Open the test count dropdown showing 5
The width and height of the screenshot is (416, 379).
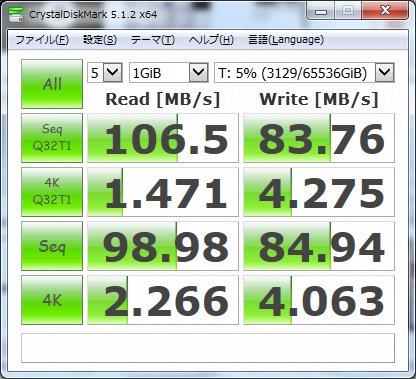[x=105, y=72]
